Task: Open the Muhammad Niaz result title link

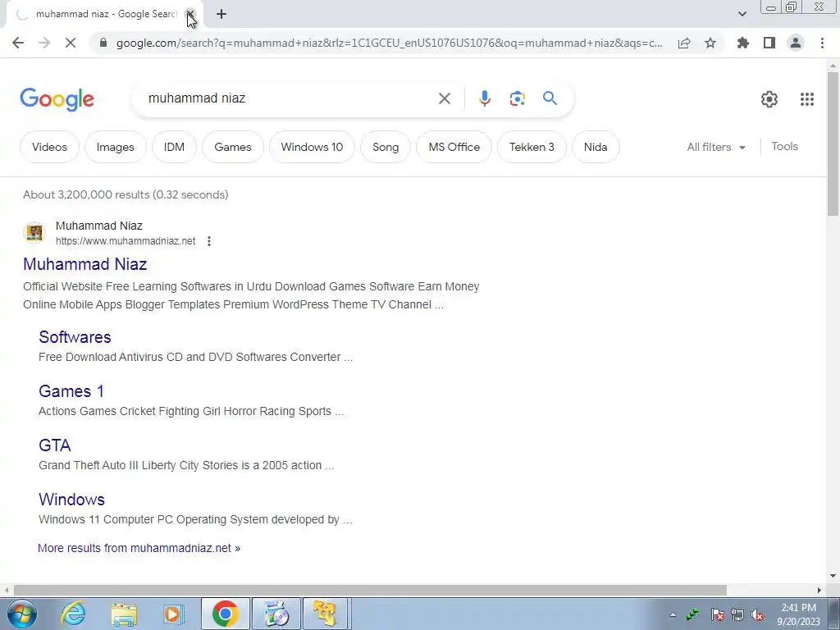Action: tap(84, 264)
